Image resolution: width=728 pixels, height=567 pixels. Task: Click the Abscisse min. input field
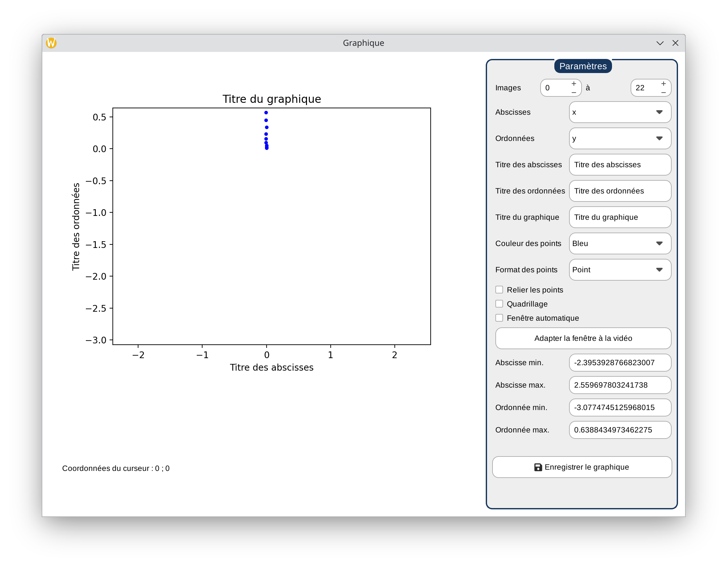tap(620, 363)
